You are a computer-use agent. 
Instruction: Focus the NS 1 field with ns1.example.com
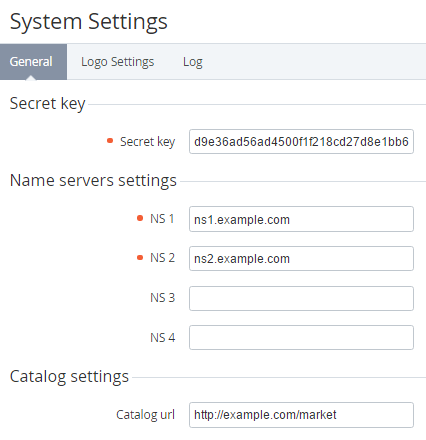(301, 219)
